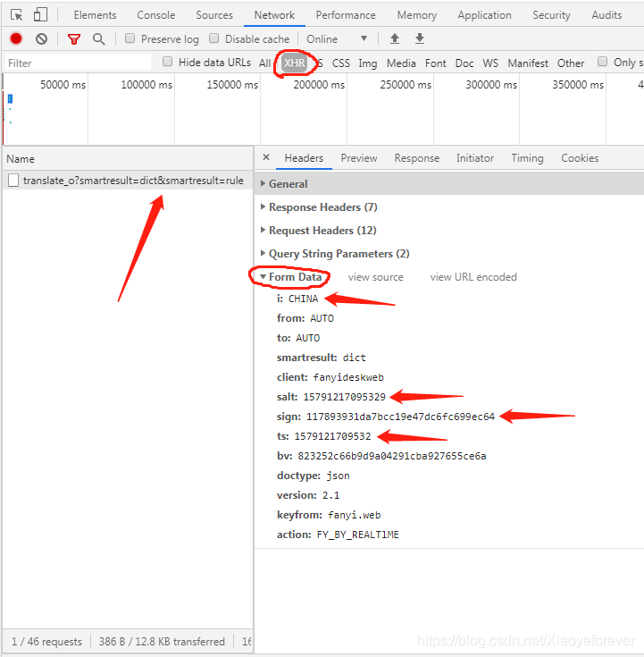Click the 386 B / 12.8 KB transferred status
This screenshot has height=657, width=644.
162,642
